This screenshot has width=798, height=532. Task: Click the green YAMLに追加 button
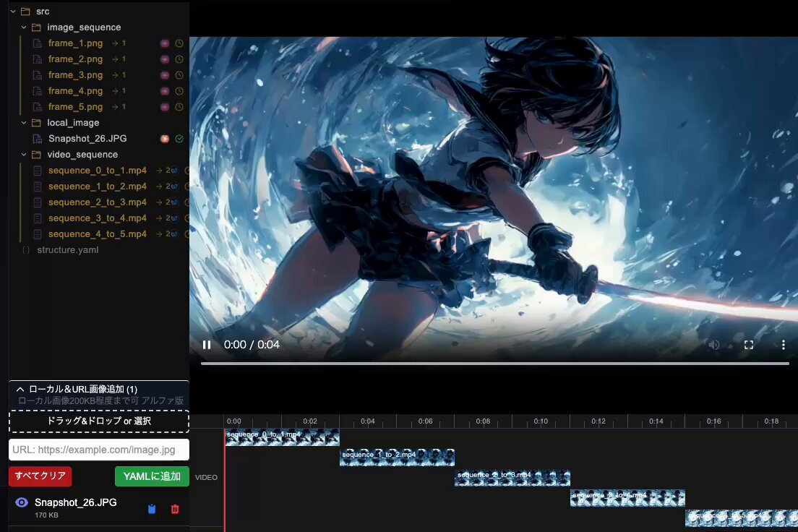pyautogui.click(x=152, y=476)
